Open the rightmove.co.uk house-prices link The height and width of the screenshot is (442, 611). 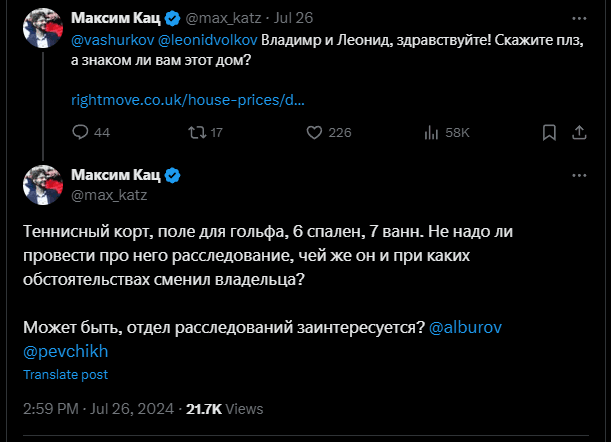pyautogui.click(x=188, y=100)
